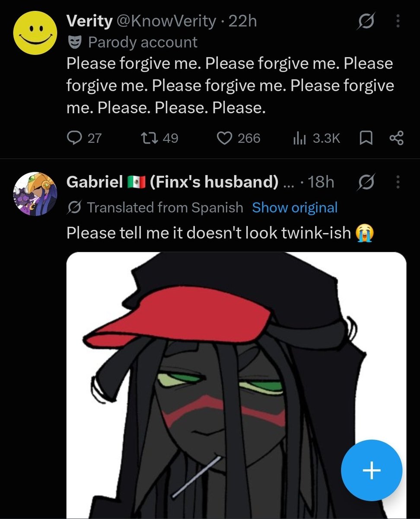The image size is (420, 519).
Task: Tap the Parody account label
Action: [132, 42]
